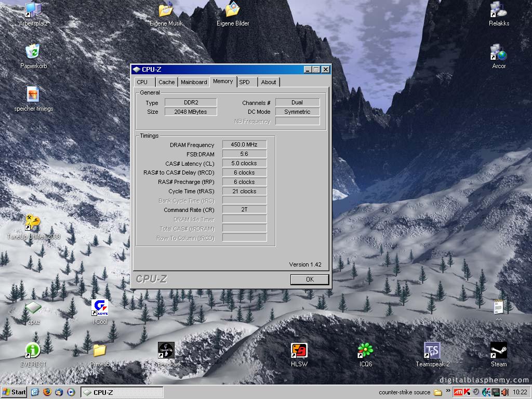Switch to the About tab
The height and width of the screenshot is (399, 532).
[x=269, y=82]
